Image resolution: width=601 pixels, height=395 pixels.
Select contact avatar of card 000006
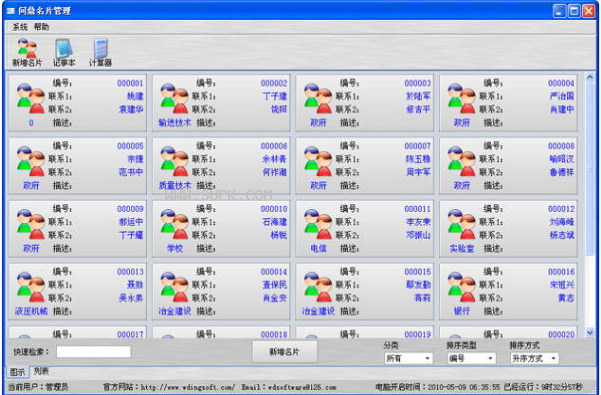point(174,161)
